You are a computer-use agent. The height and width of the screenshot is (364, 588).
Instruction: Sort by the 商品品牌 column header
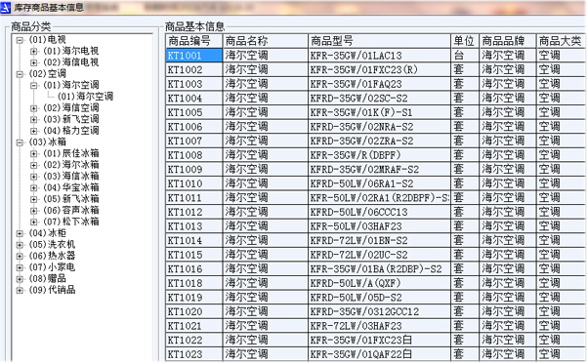pos(508,41)
